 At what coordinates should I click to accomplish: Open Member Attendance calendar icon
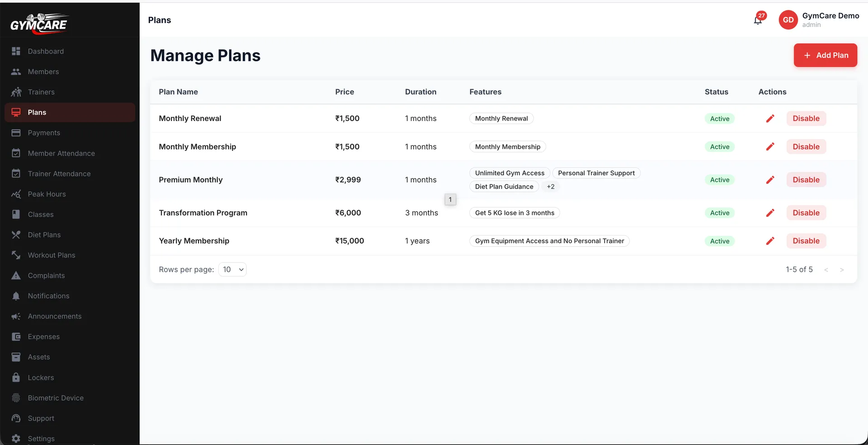click(x=16, y=153)
